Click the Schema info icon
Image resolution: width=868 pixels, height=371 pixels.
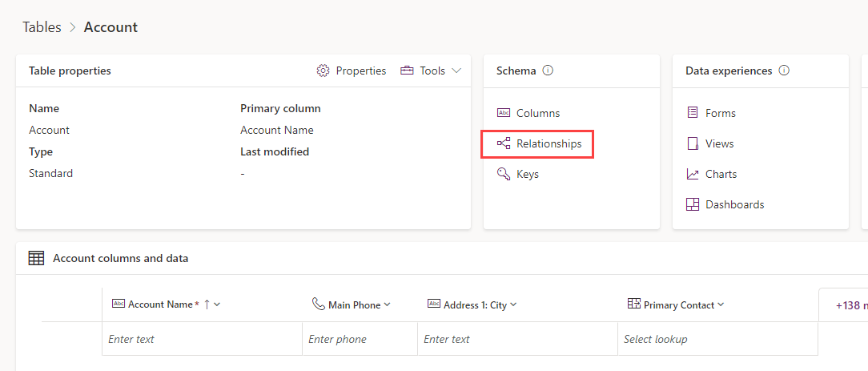tap(548, 71)
